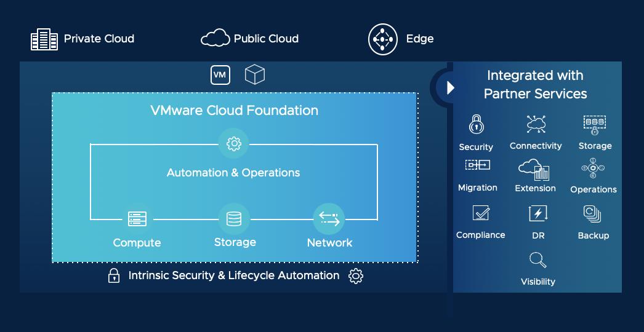Click the Operations partner icon

coord(593,168)
